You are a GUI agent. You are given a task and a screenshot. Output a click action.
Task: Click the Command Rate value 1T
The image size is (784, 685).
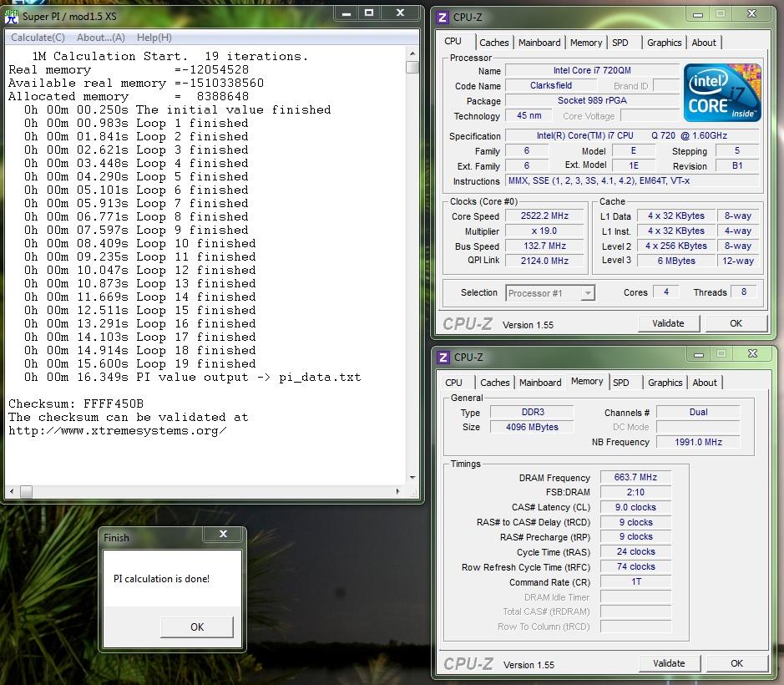click(635, 581)
